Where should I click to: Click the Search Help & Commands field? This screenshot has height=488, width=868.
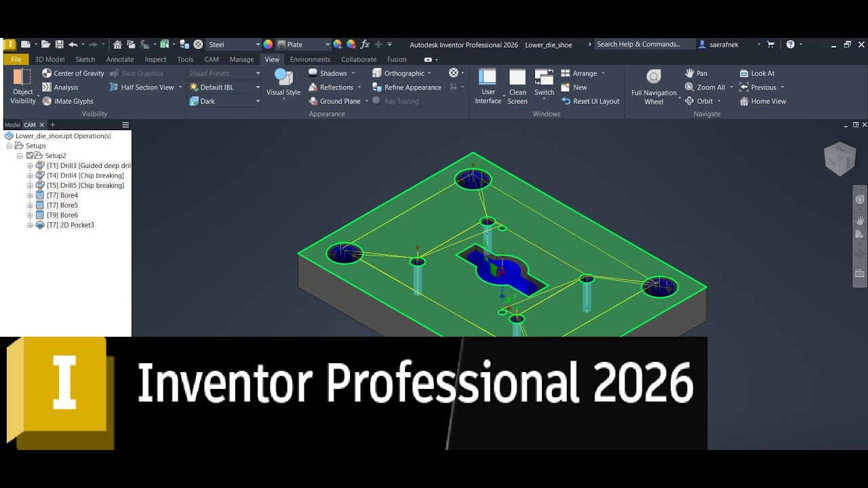pyautogui.click(x=644, y=44)
